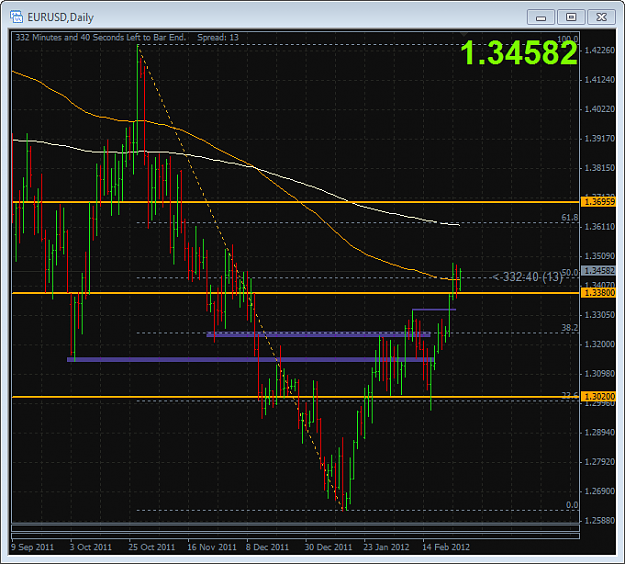This screenshot has width=625, height=564.
Task: Maximize the EURUSD,Daily chart window
Action: tap(571, 17)
